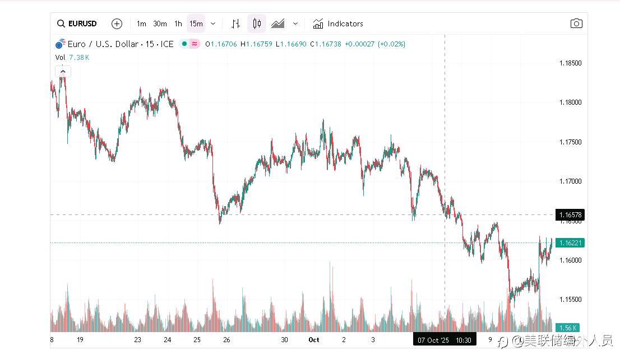The image size is (620, 364).
Task: Switch to the 30m timeframe
Action: click(160, 24)
